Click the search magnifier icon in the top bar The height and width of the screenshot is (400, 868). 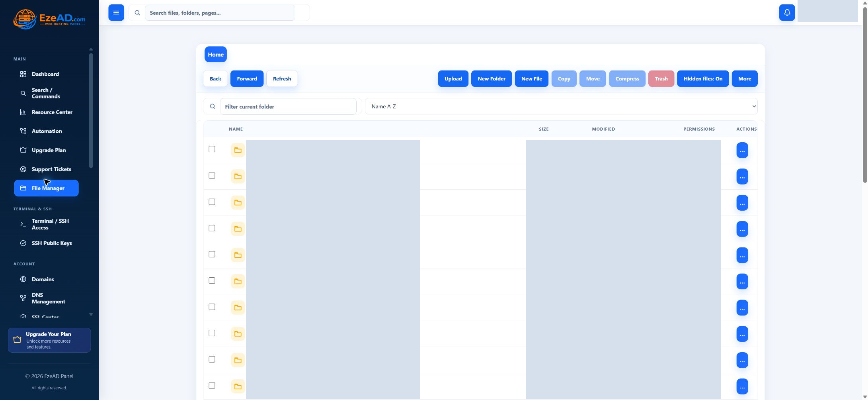pyautogui.click(x=137, y=13)
